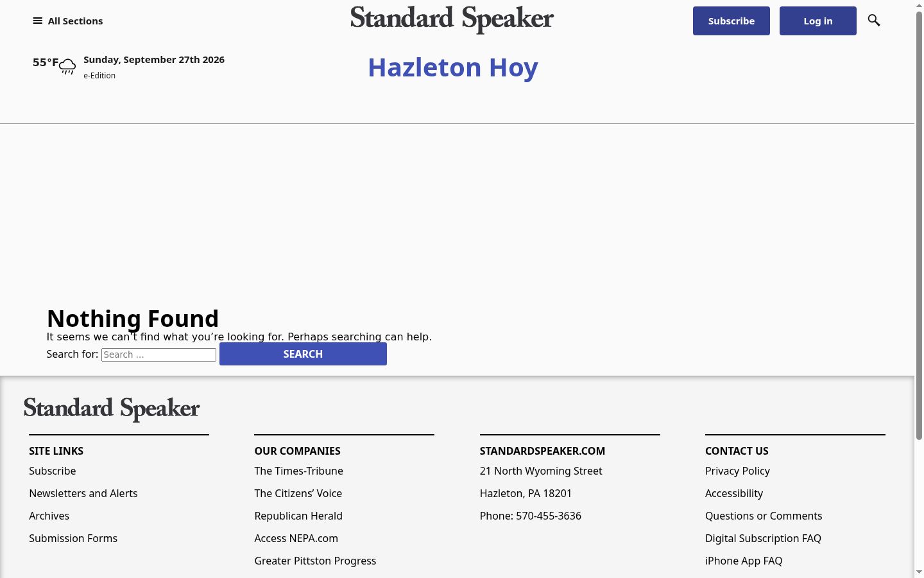Click the CONTACT US footer heading
This screenshot has height=578, width=924.
[x=737, y=451]
